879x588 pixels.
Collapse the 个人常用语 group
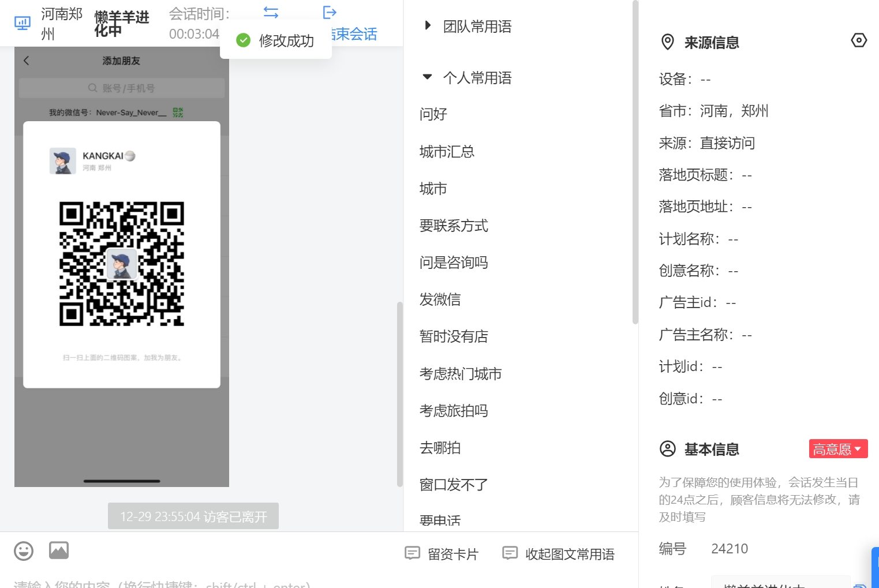click(427, 77)
